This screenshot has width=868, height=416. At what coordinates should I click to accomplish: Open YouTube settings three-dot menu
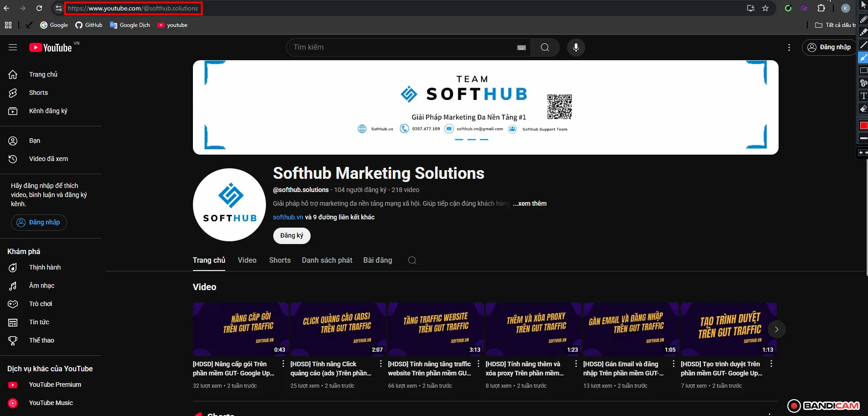tap(789, 47)
